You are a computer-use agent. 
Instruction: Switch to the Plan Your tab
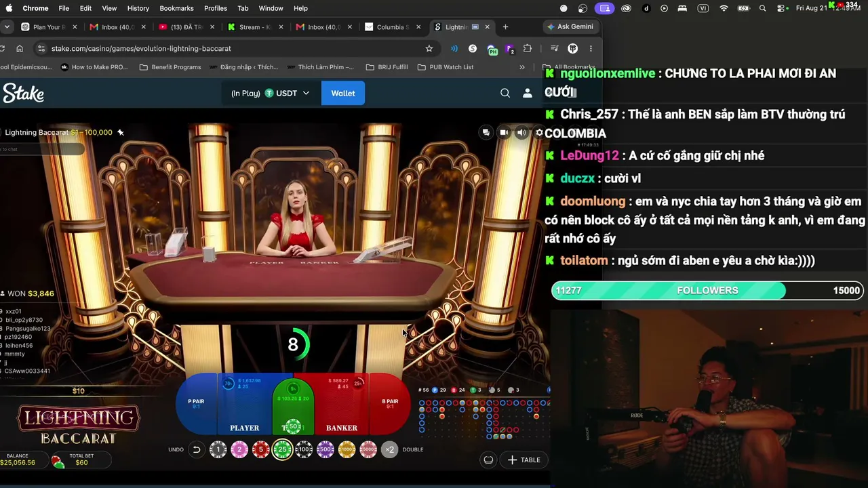49,27
